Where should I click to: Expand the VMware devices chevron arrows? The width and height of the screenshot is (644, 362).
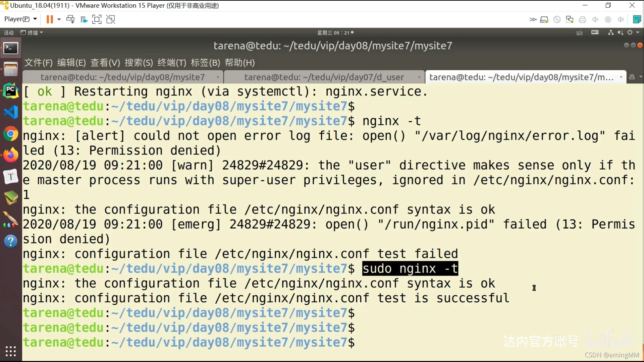(533, 19)
